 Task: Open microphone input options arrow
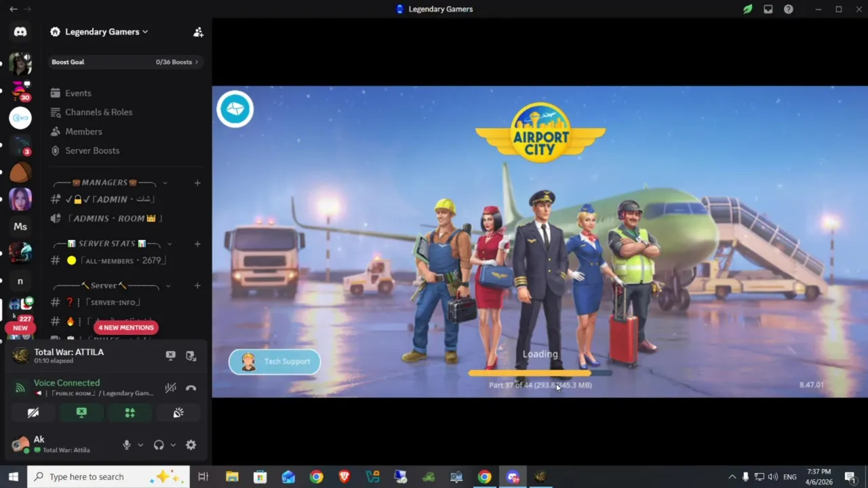coord(140,445)
